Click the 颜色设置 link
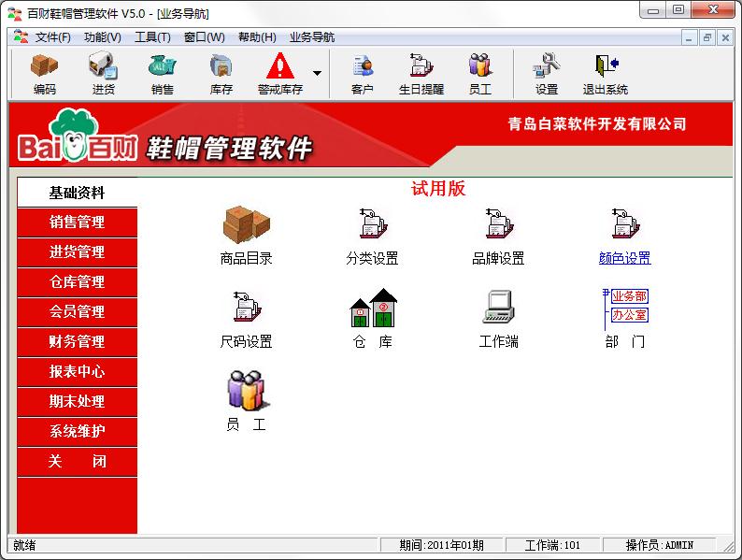The height and width of the screenshot is (560, 742). coord(624,259)
